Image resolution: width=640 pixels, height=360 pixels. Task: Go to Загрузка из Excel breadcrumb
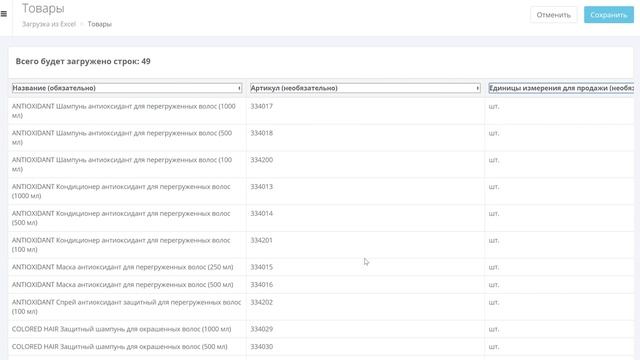(x=49, y=24)
